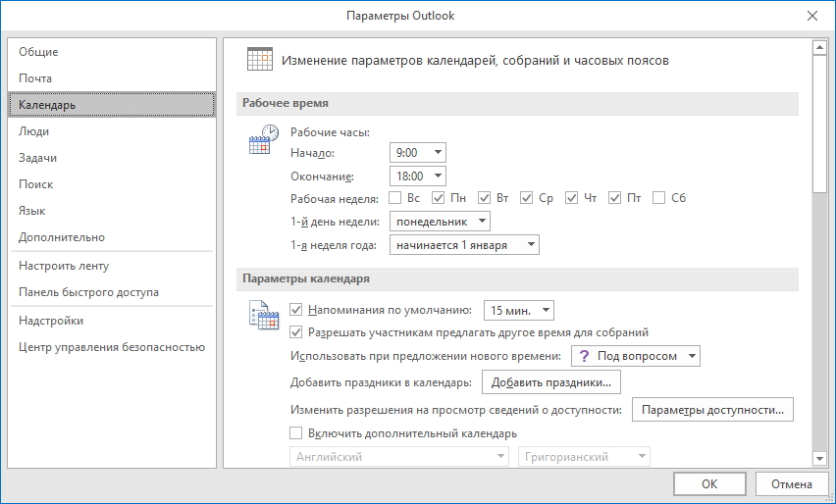836x504 pixels.
Task: Close the Outlook Options dialog
Action: tap(812, 16)
